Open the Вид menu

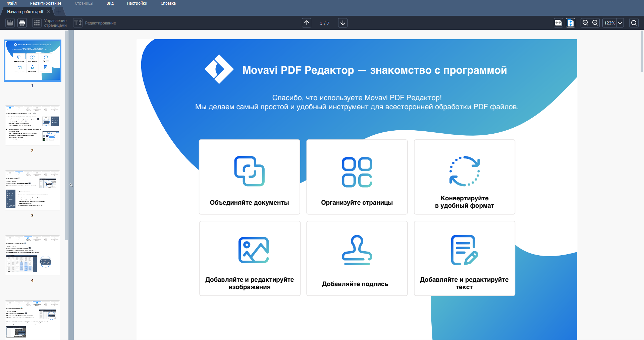pos(110,3)
